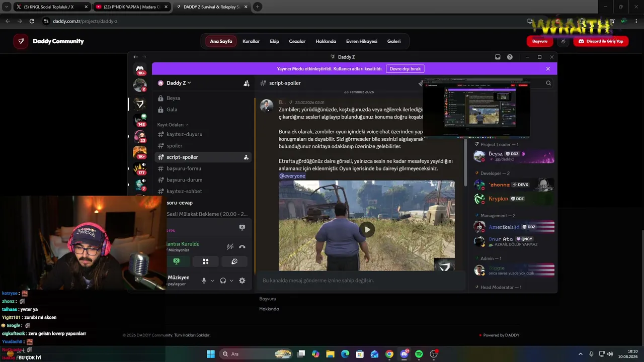Viewport: 644px width, 362px height.
Task: Open Onur Ata member profile
Action: pos(514,241)
